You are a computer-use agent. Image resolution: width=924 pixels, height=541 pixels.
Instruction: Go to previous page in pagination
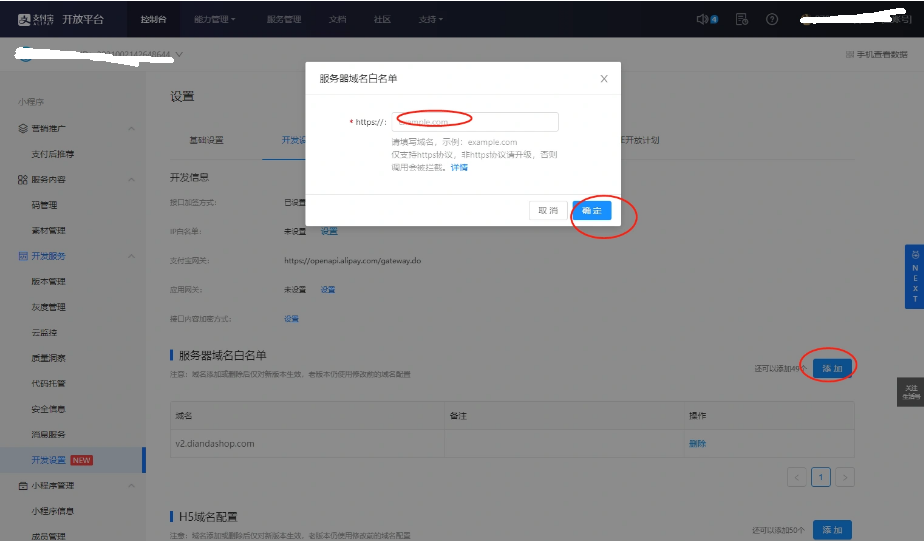click(797, 477)
